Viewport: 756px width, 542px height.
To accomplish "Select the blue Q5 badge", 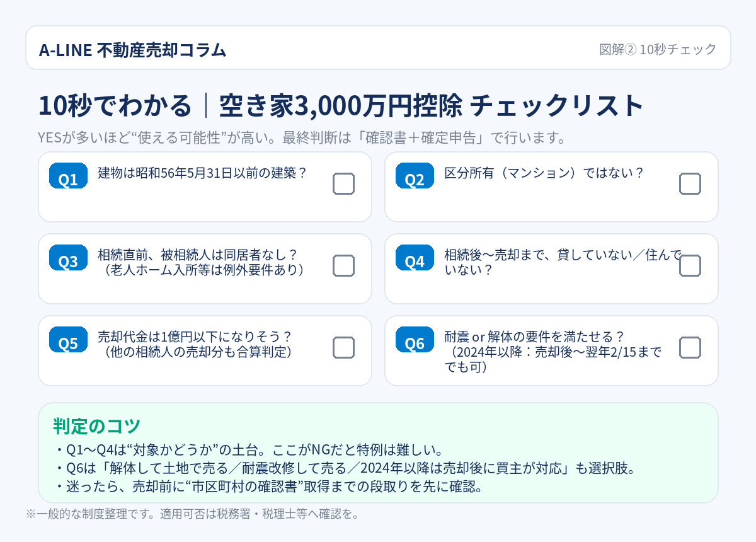I will pos(68,340).
